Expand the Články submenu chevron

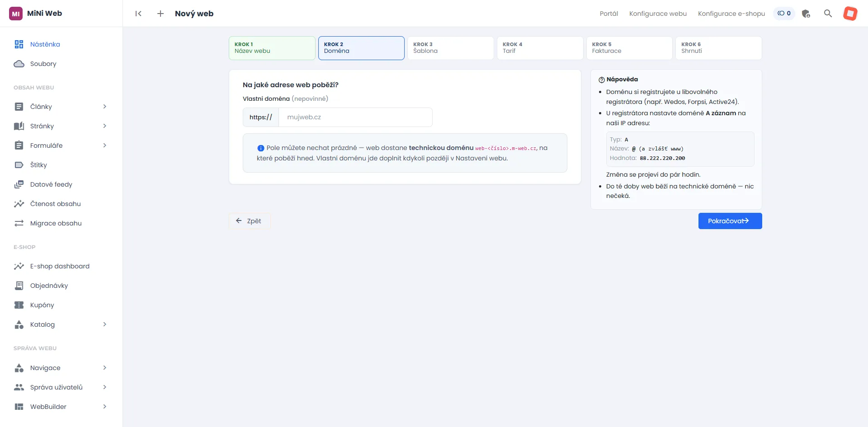click(104, 107)
